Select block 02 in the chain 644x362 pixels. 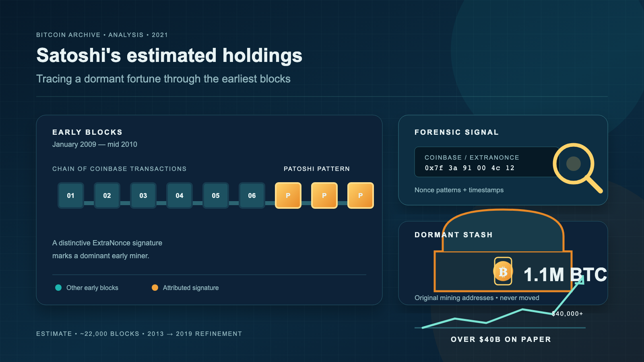[107, 195]
